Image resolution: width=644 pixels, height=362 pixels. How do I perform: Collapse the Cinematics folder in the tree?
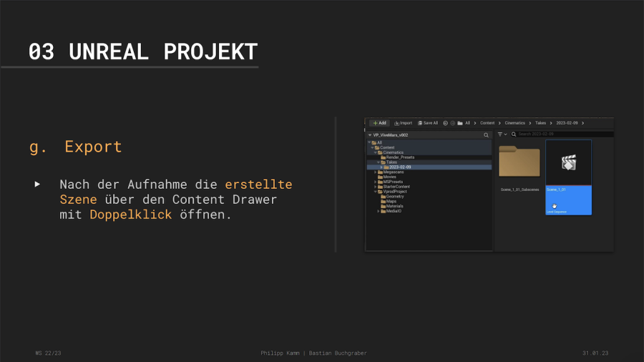(x=376, y=152)
